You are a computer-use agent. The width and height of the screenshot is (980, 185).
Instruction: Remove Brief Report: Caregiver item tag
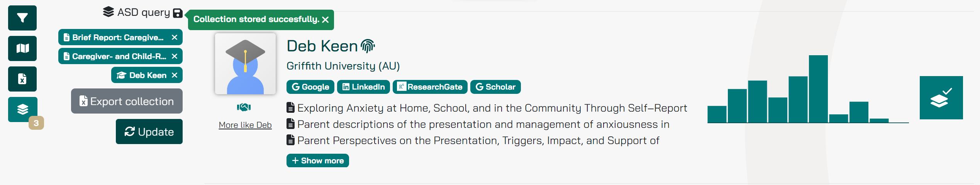pos(175,37)
